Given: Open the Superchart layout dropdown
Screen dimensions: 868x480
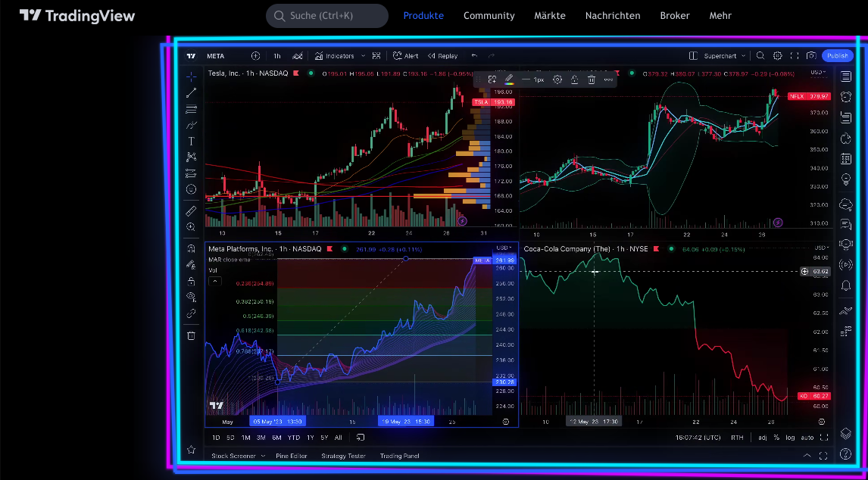Looking at the screenshot, I should coord(725,56).
